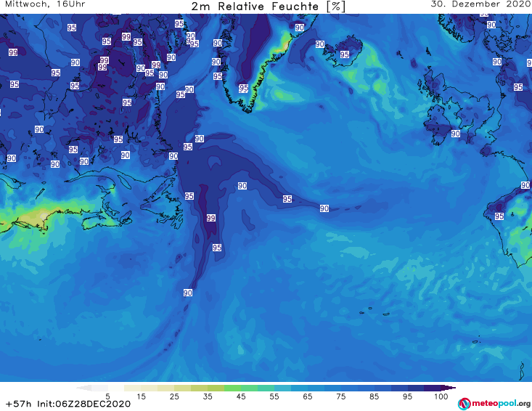Click legend value 15

click(141, 396)
